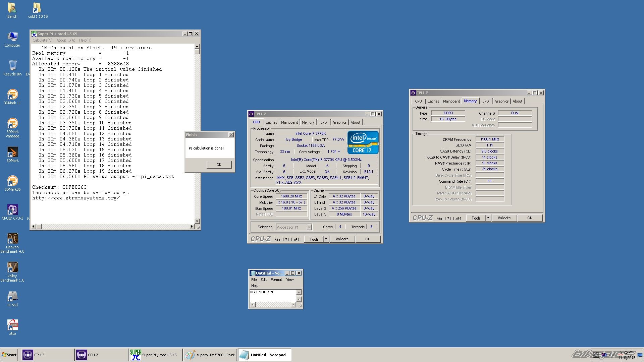Click OK in CPU-Z memory window
This screenshot has width=644, height=362.
click(x=530, y=218)
